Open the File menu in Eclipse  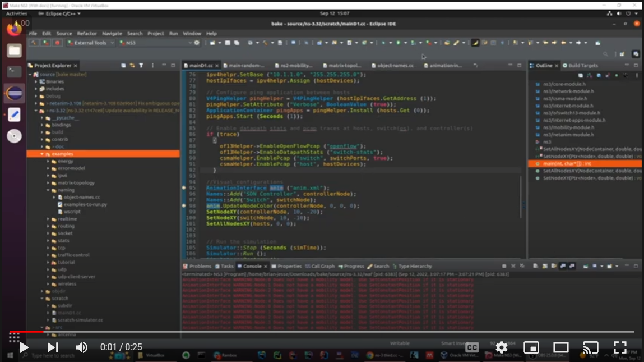pyautogui.click(x=33, y=33)
